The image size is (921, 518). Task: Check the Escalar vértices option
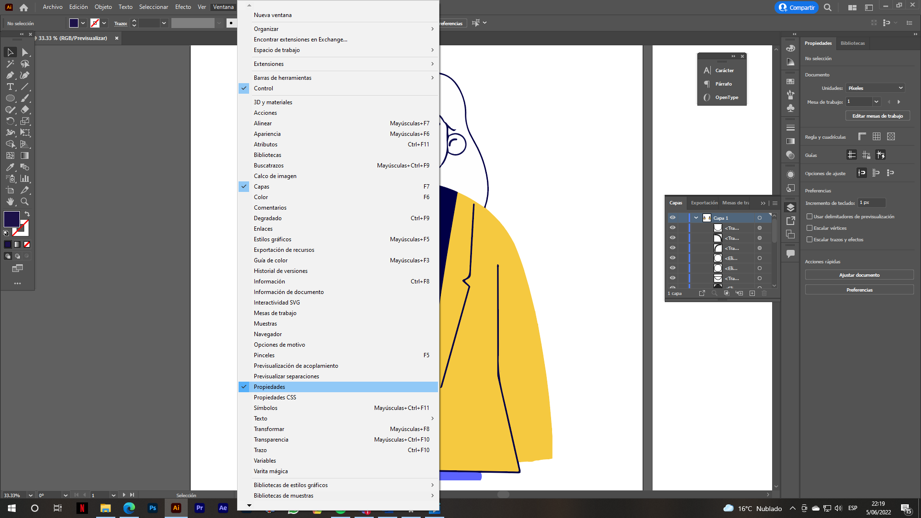click(810, 228)
